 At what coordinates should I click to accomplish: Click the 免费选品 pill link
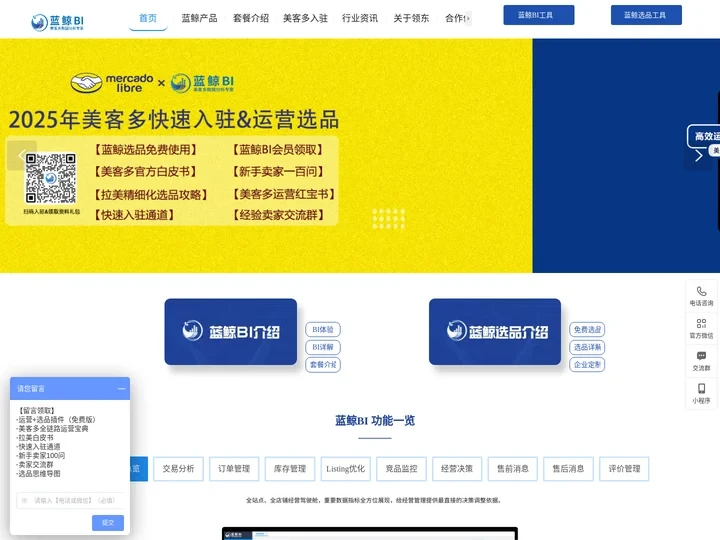click(x=587, y=330)
